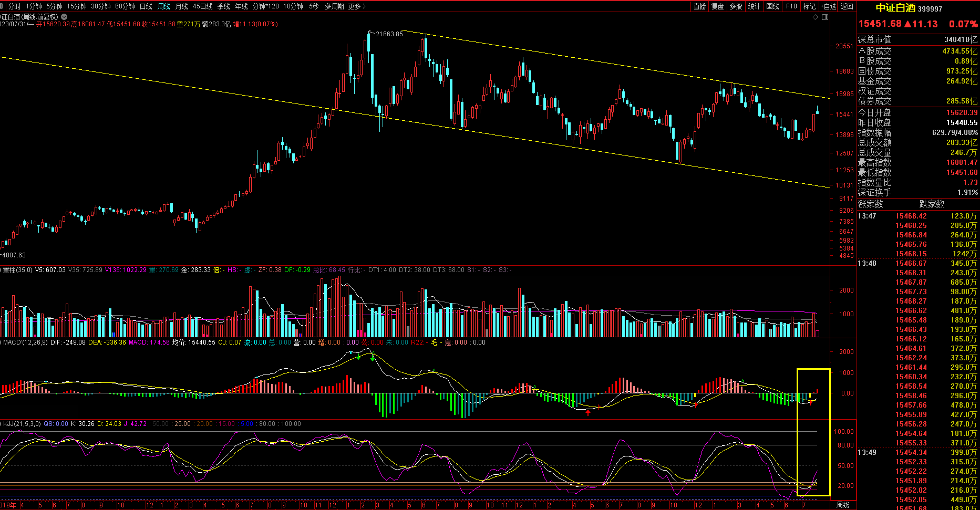Image resolution: width=980 pixels, height=510 pixels.
Task: Click the 国债成交 row label
Action: [875, 71]
